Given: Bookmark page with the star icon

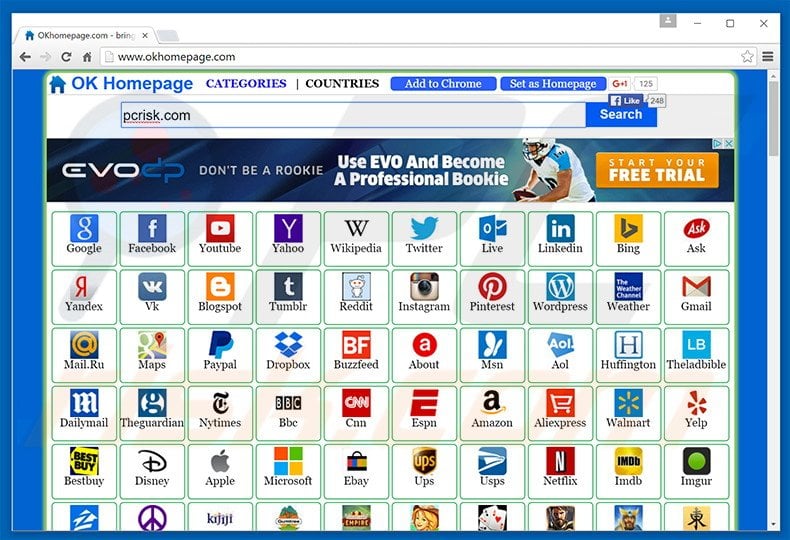Looking at the screenshot, I should pos(747,56).
